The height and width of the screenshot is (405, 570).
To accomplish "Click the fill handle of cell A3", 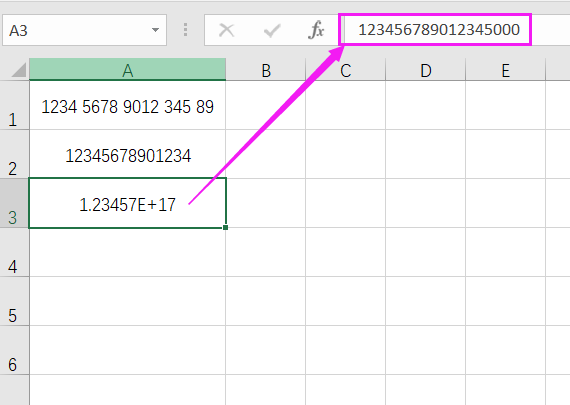I will pyautogui.click(x=225, y=227).
